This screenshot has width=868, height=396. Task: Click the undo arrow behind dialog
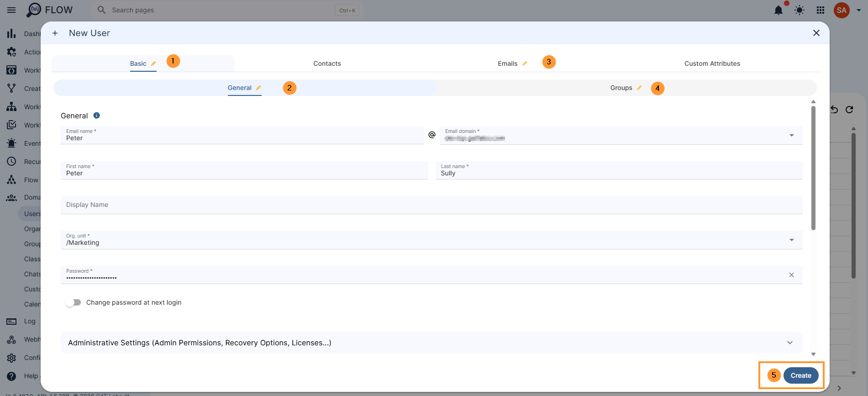click(834, 110)
